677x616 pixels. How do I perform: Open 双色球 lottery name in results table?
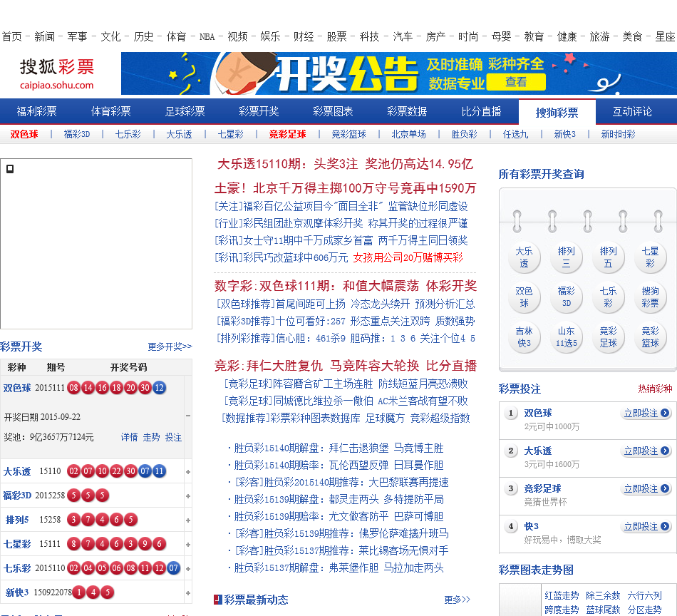pos(17,388)
